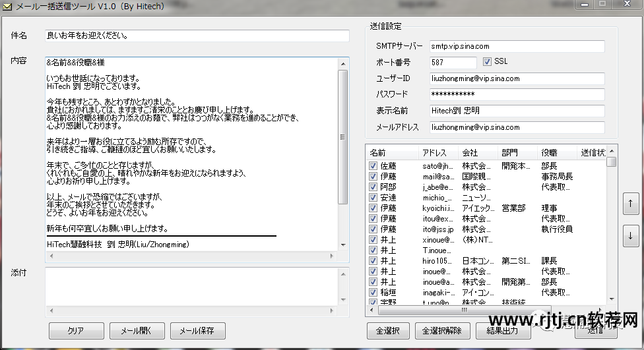Click the メール保存 button
Image resolution: width=644 pixels, height=350 pixels.
point(197,331)
